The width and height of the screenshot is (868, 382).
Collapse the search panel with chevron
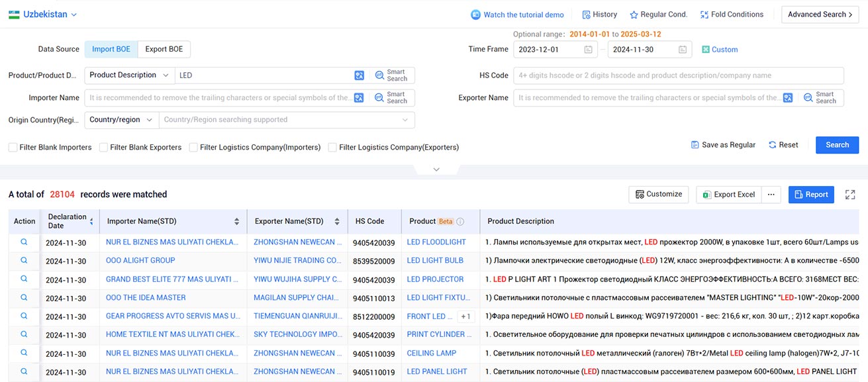click(436, 169)
